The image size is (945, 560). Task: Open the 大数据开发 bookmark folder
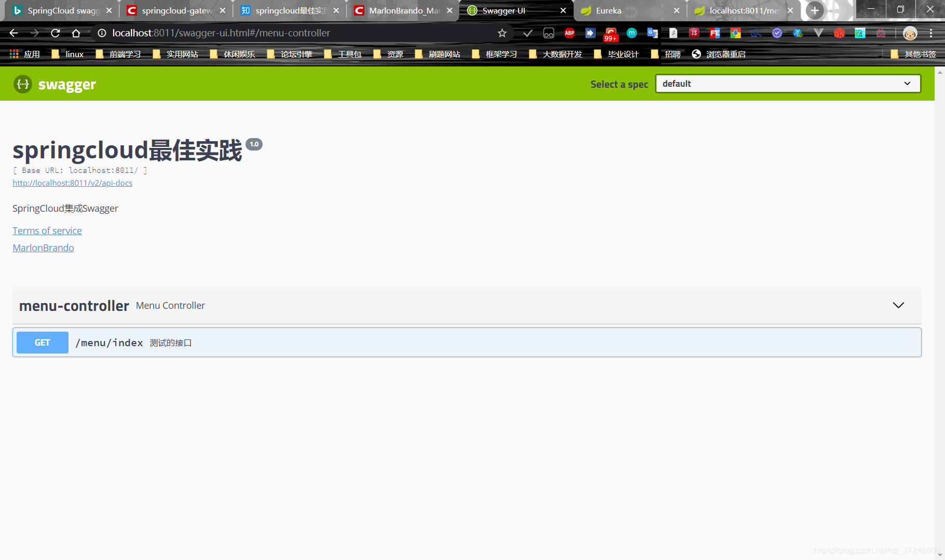click(555, 54)
